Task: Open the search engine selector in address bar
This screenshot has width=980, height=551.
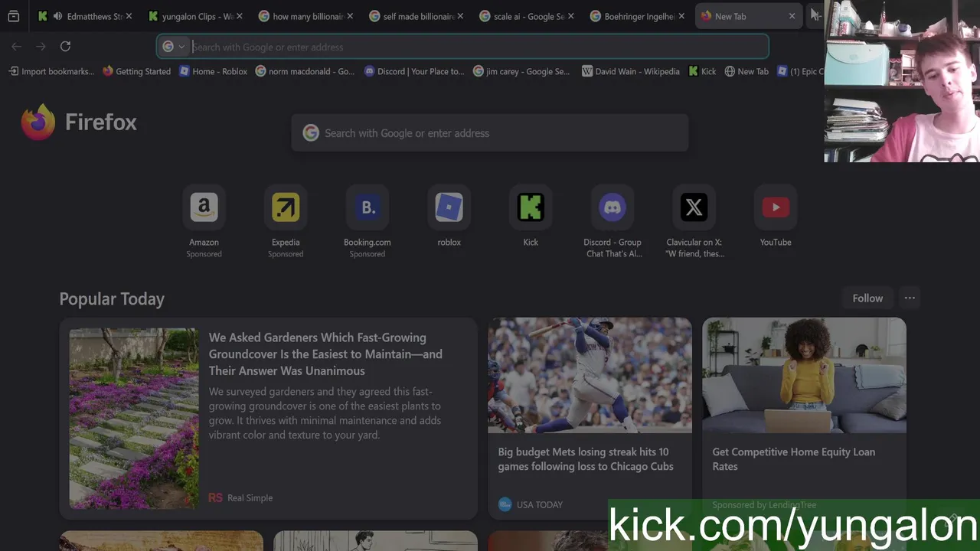Action: [x=174, y=47]
